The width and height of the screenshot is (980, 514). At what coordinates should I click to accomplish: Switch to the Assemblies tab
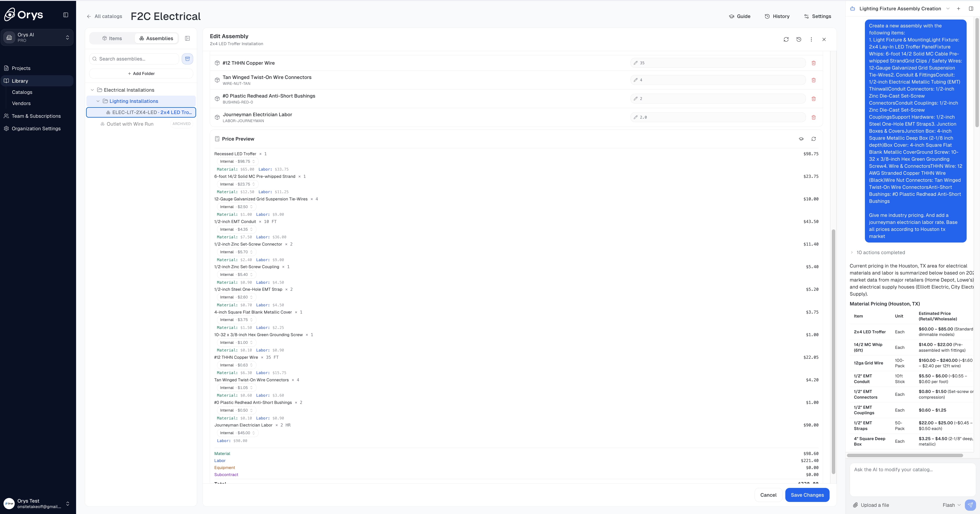[156, 38]
